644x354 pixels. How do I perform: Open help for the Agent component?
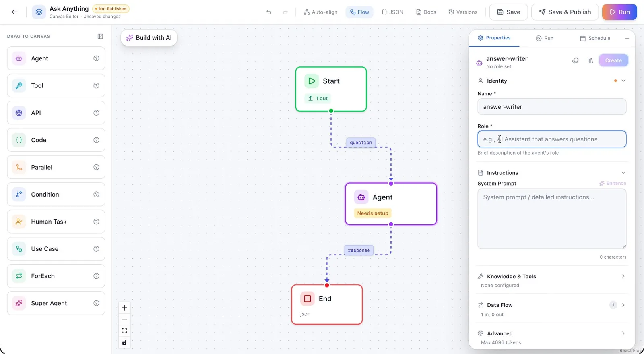point(96,58)
